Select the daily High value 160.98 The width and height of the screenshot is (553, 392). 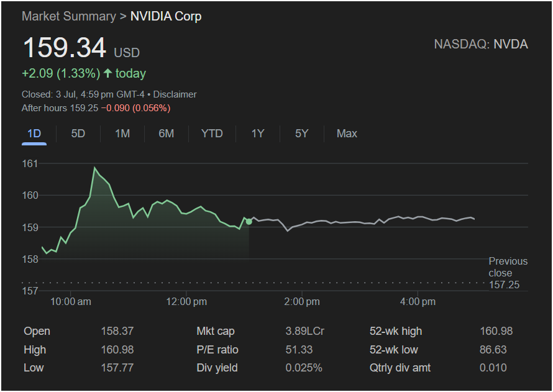[x=117, y=350]
